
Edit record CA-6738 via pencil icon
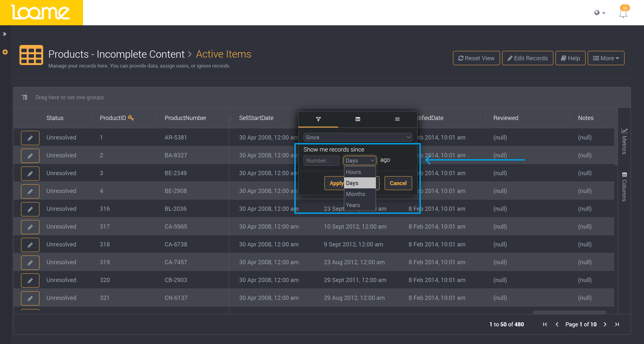(30, 245)
